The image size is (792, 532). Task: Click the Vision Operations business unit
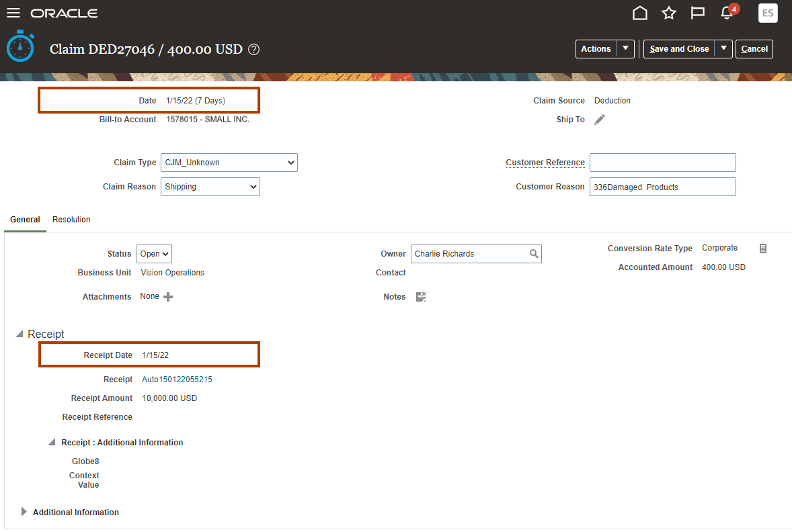pos(173,273)
